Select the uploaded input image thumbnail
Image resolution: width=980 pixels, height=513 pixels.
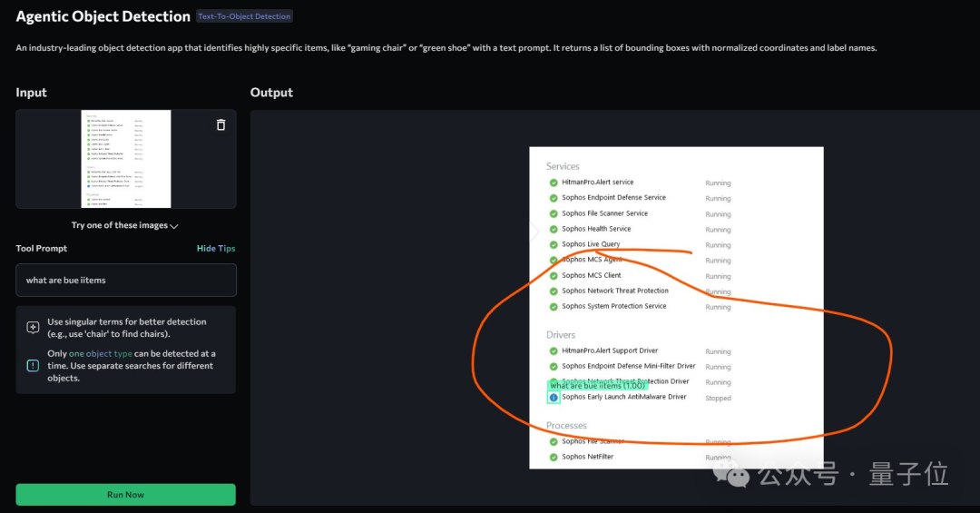pos(126,159)
